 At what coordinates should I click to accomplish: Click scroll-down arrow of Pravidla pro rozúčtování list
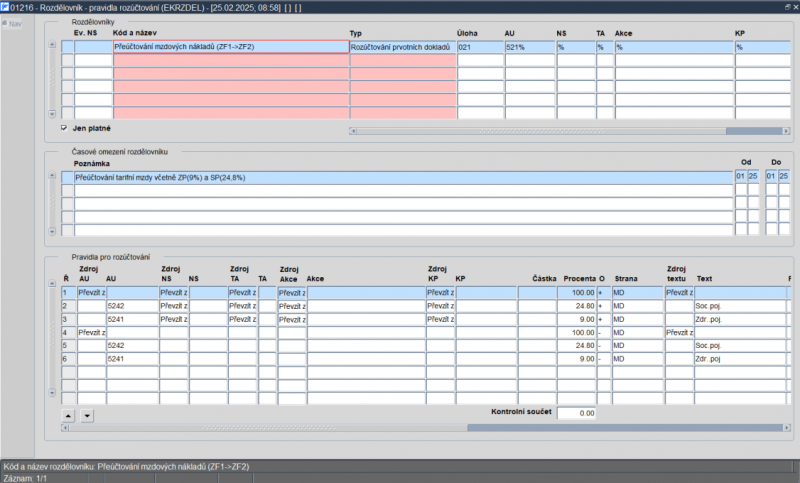52,393
